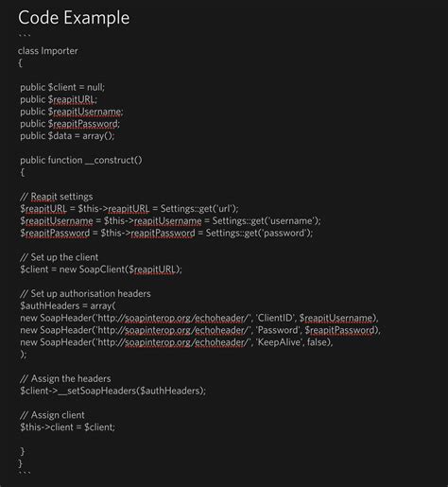This screenshot has height=487, width=448.
Task: Click the "// Assign client" comment
Action: 52,415
